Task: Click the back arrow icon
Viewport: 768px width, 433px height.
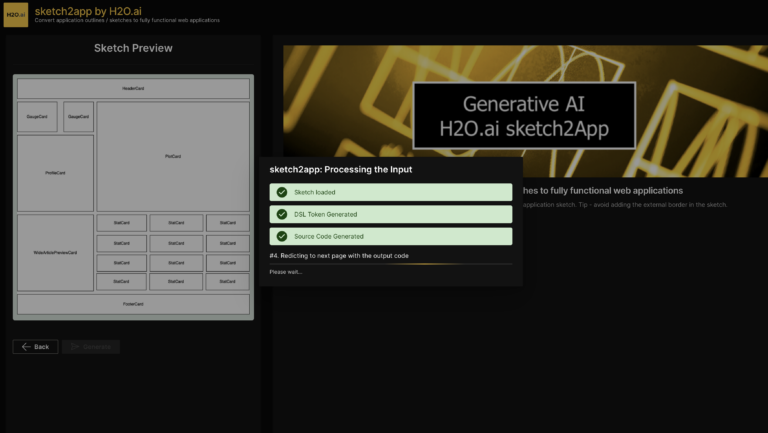Action: (x=26, y=347)
